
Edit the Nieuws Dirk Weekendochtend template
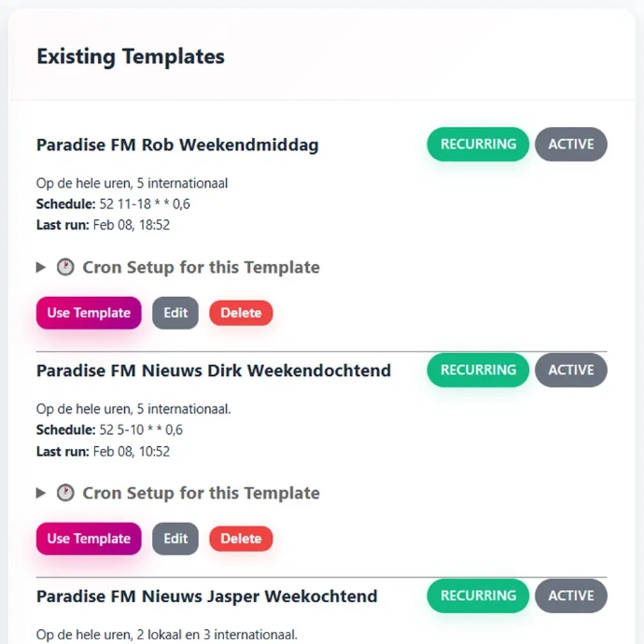point(175,539)
